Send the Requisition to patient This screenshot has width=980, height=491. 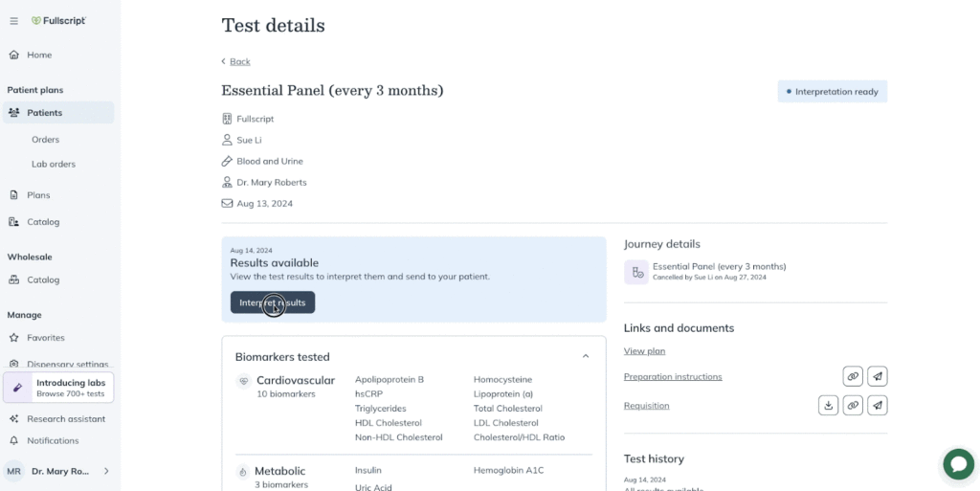click(x=878, y=406)
